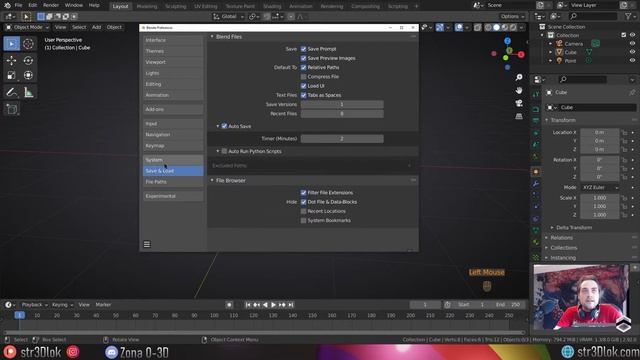This screenshot has width=640, height=360.
Task: Toggle the Tabs as Spaces checkbox
Action: pos(303,95)
